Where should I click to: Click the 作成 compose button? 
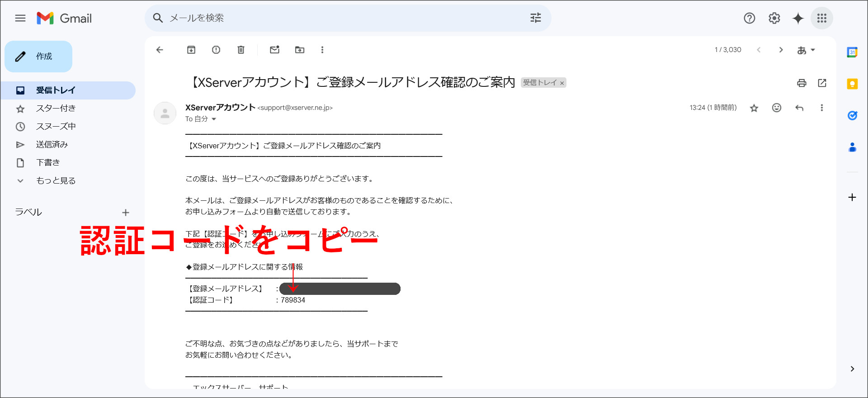[x=38, y=57]
